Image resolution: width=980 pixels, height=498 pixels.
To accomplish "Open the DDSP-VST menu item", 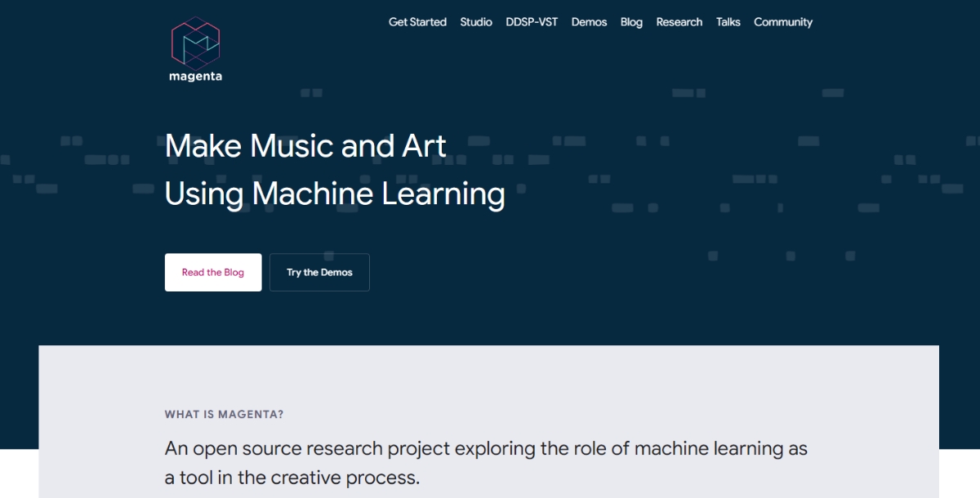I will point(532,22).
